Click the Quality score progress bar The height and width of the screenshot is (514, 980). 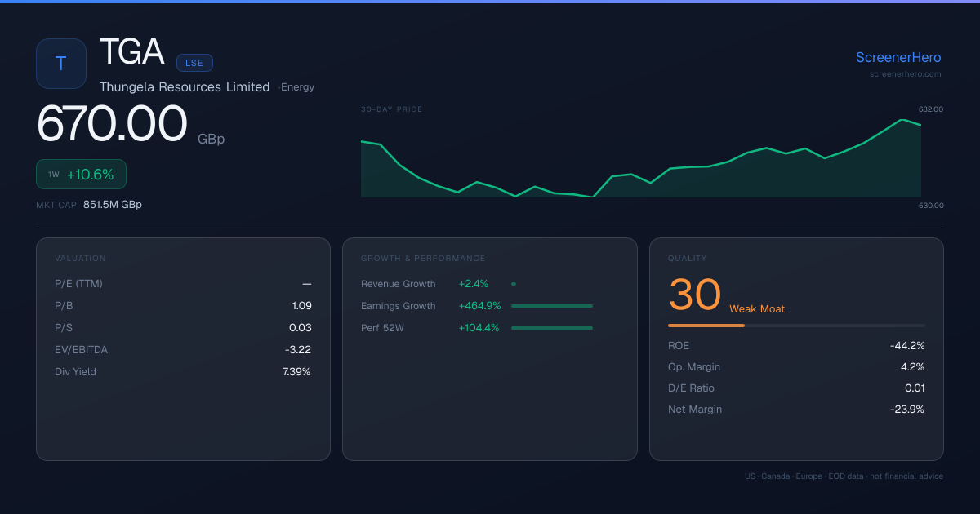(796, 326)
